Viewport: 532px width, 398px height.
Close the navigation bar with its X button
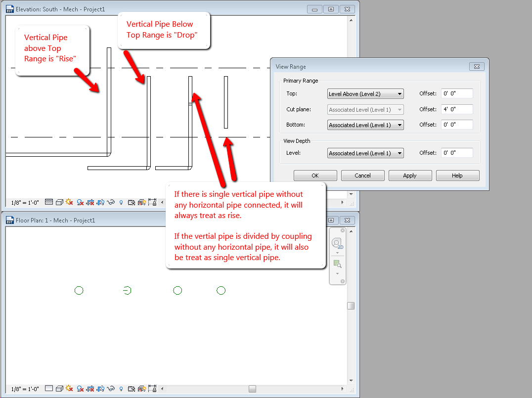pyautogui.click(x=343, y=230)
